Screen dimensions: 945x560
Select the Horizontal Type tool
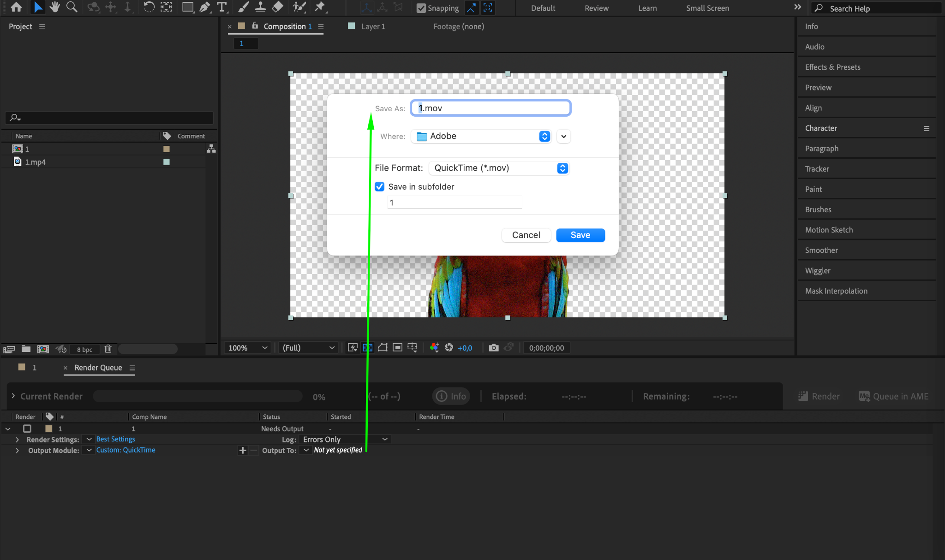pyautogui.click(x=222, y=7)
